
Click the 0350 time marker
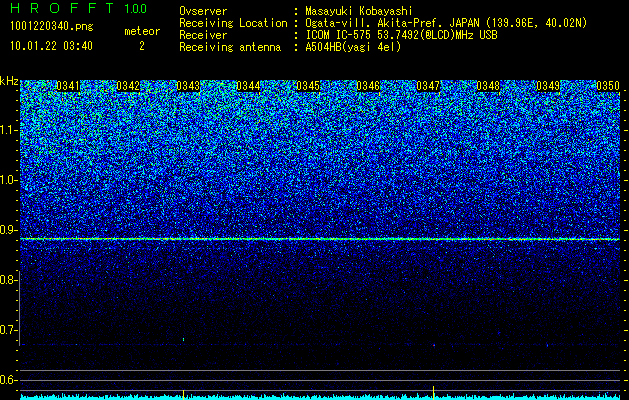pos(608,86)
